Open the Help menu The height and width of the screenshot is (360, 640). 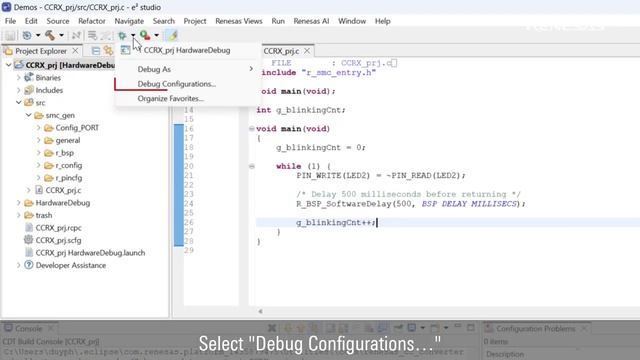[382, 21]
